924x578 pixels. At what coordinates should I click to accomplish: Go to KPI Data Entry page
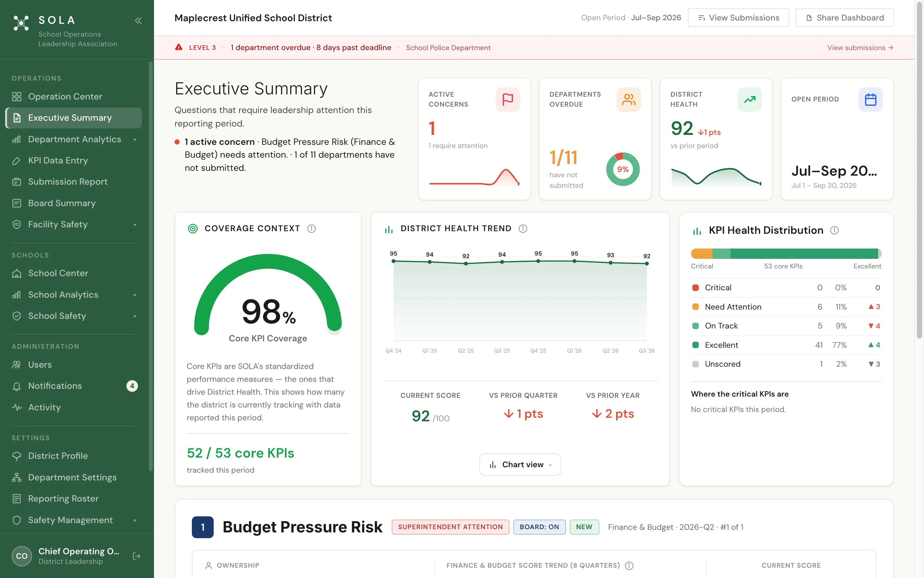pos(73,161)
